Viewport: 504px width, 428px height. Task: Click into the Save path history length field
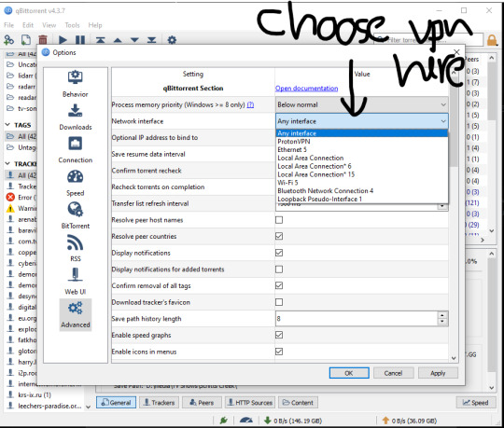click(x=357, y=319)
